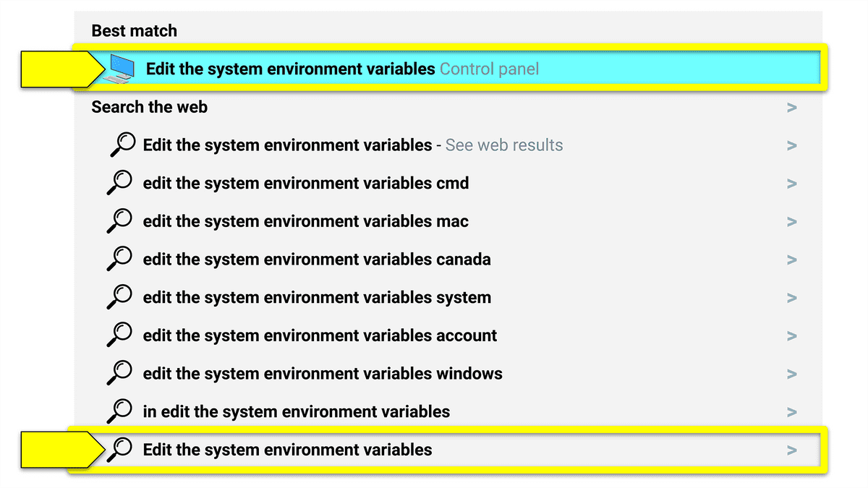The image size is (868, 488).
Task: Click magnifier icon for 'variables system' suggestion
Action: [121, 298]
